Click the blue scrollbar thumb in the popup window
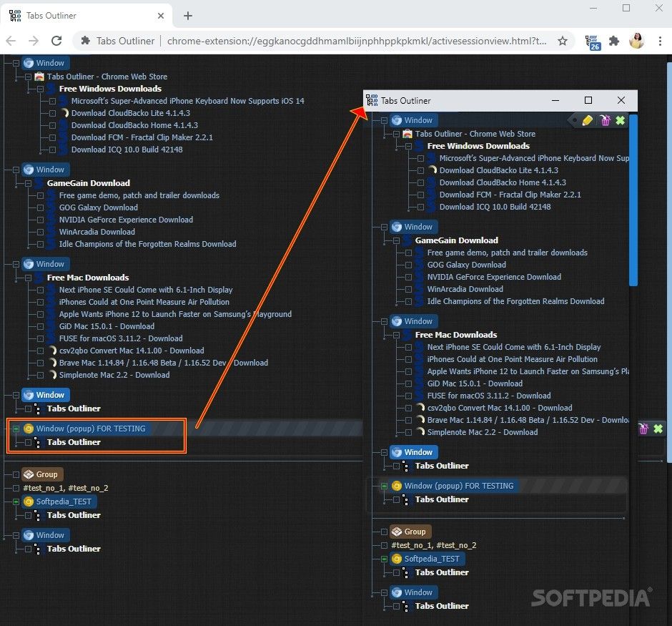672x626 pixels. (633, 200)
